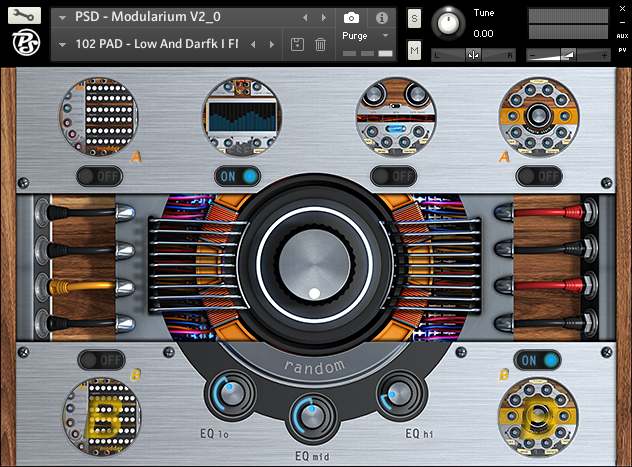The image size is (632, 467).
Task: Mute the instrument with M button
Action: pos(414,50)
